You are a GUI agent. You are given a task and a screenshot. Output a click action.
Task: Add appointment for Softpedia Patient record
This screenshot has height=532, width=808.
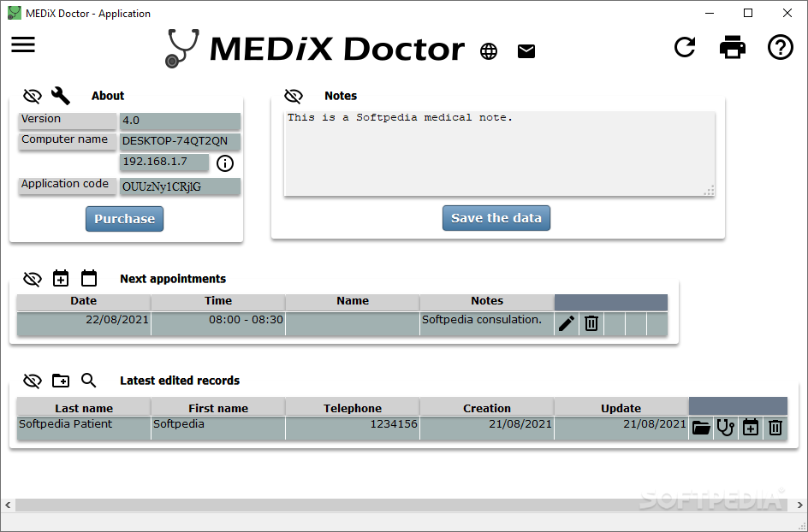pyautogui.click(x=751, y=428)
